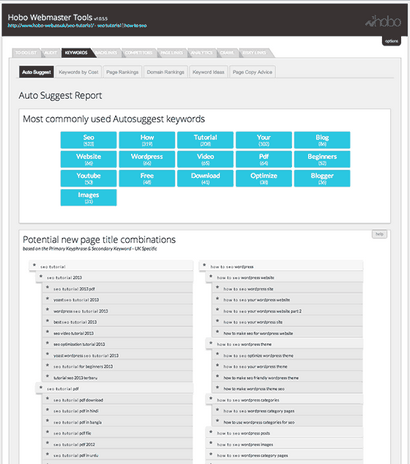Click the Website keyword tile

[89, 159]
